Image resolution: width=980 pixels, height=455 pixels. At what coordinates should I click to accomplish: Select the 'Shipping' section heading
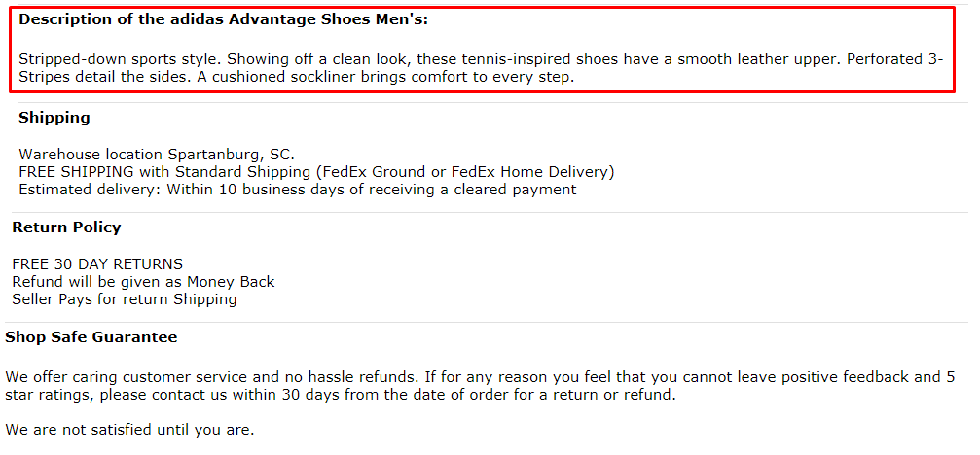point(54,118)
